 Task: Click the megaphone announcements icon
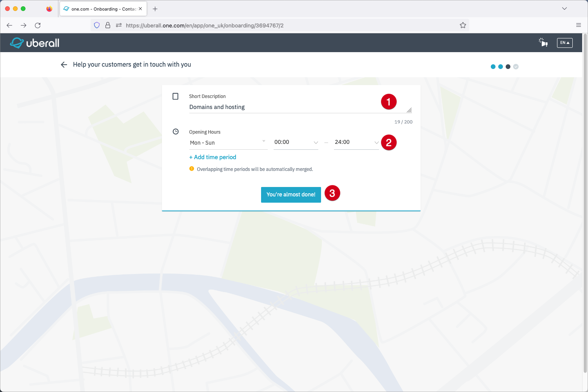click(x=543, y=42)
